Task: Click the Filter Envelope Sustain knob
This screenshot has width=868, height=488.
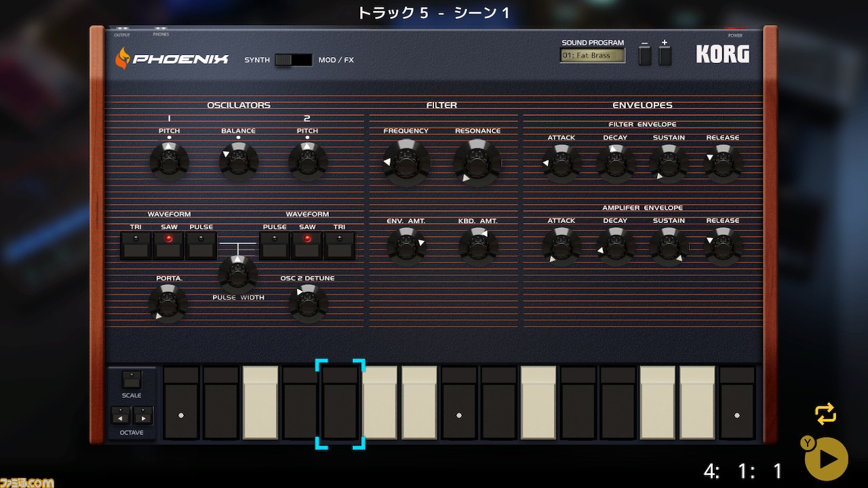Action: (x=669, y=164)
